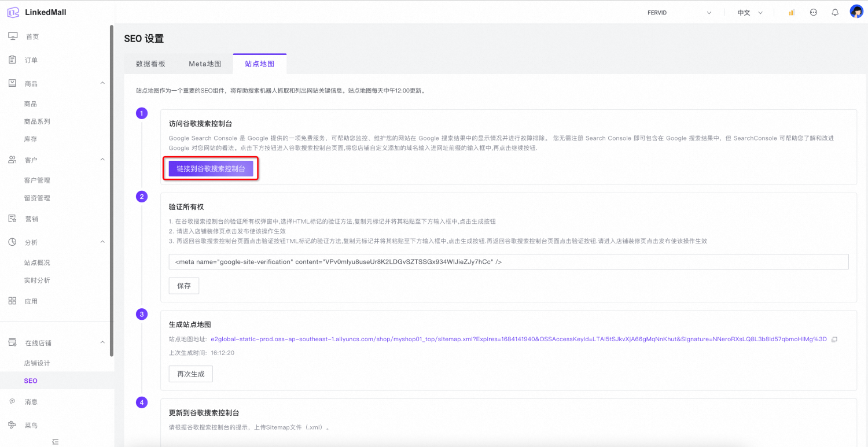Click the 再次生成 button
This screenshot has width=868, height=447.
(190, 374)
